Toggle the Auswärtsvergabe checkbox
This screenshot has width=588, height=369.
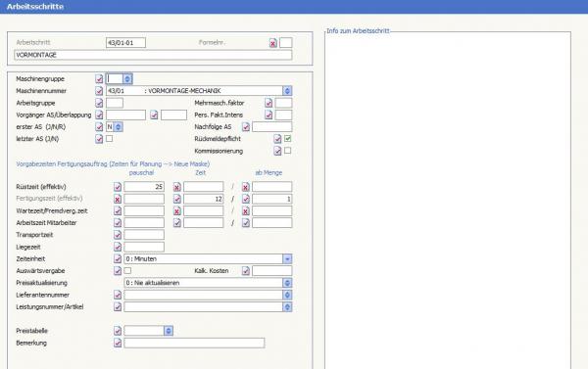127,270
